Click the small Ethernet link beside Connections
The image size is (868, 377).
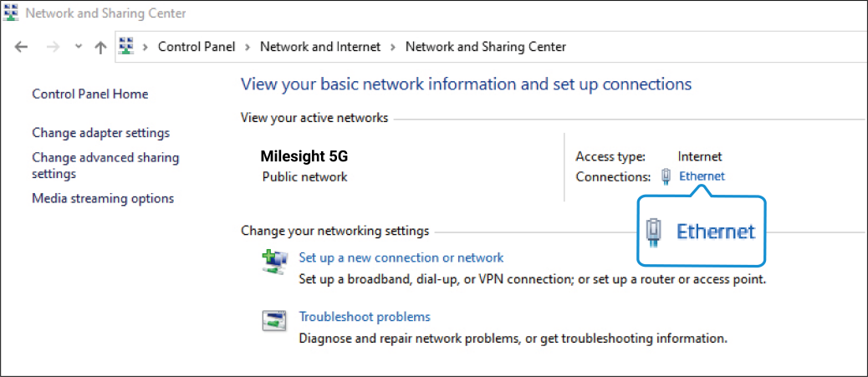tap(702, 176)
